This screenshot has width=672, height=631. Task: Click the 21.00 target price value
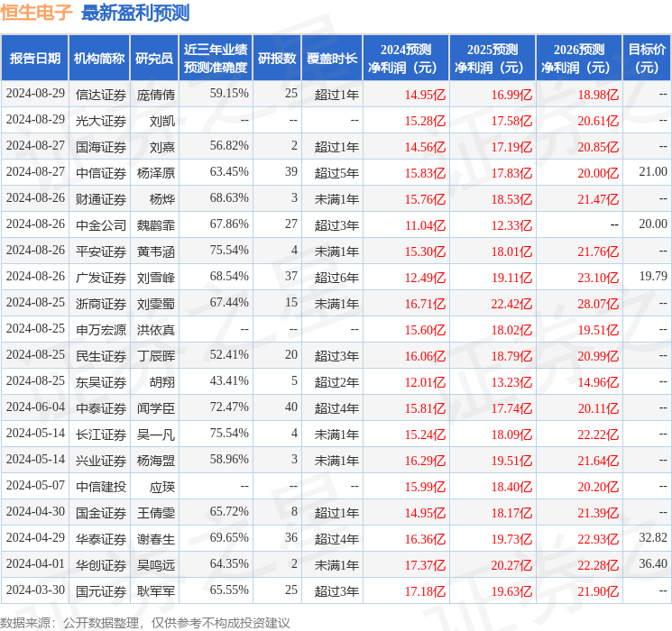(653, 172)
